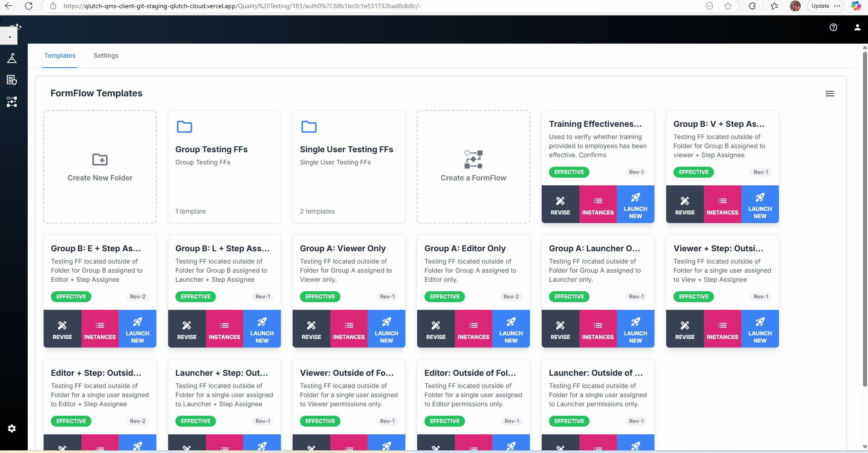Screen dimensions: 868x453
Task: Click the documents list sidebar icon
Action: pos(12,80)
